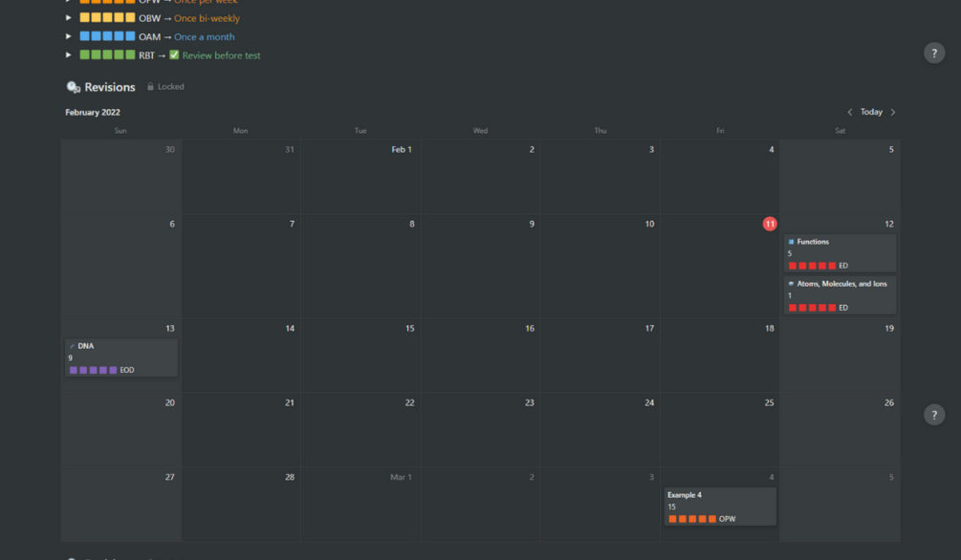Click the green checkmark before Review before test

tap(174, 54)
